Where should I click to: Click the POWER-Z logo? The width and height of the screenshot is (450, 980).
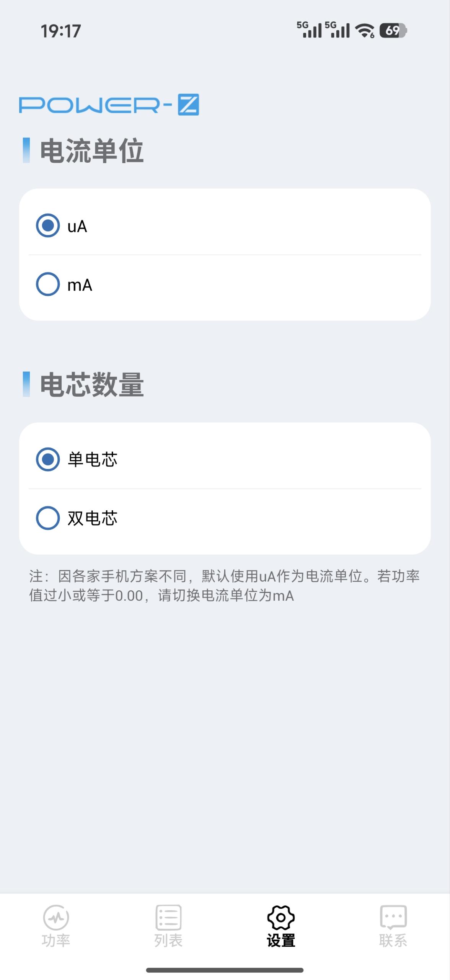pyautogui.click(x=109, y=105)
